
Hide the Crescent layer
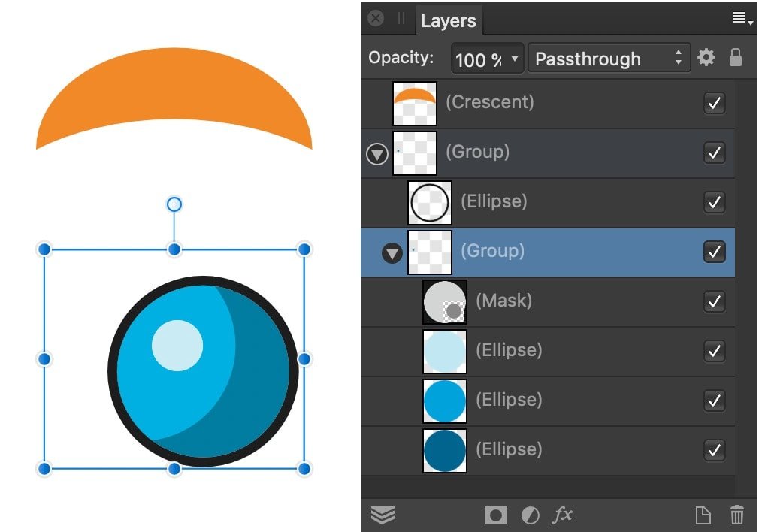click(714, 103)
